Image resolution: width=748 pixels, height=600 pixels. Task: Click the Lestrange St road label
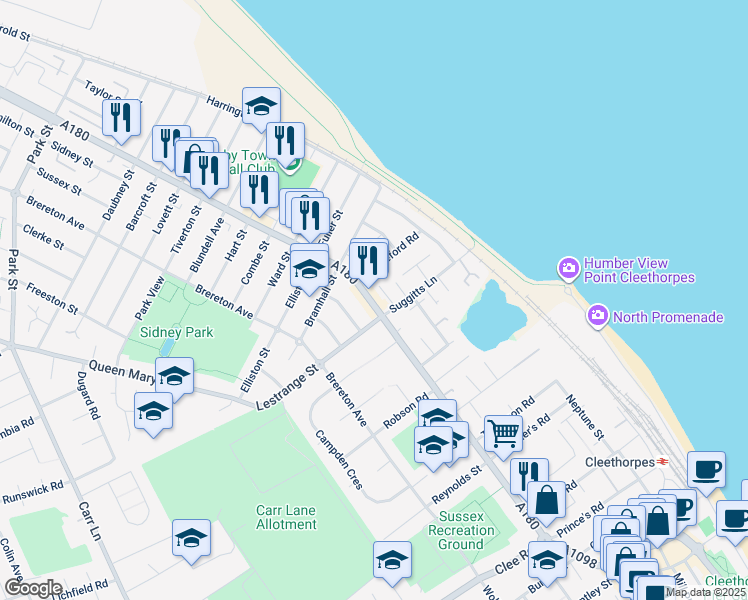click(x=287, y=387)
